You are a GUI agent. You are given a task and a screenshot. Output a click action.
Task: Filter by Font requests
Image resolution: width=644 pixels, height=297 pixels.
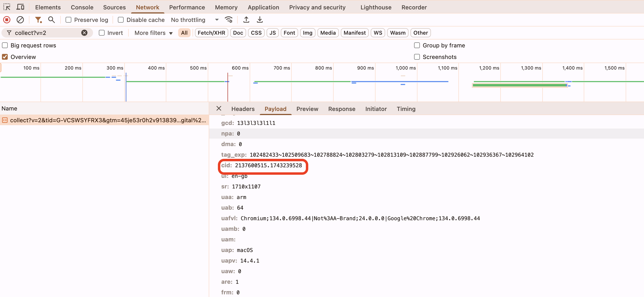pos(289,33)
